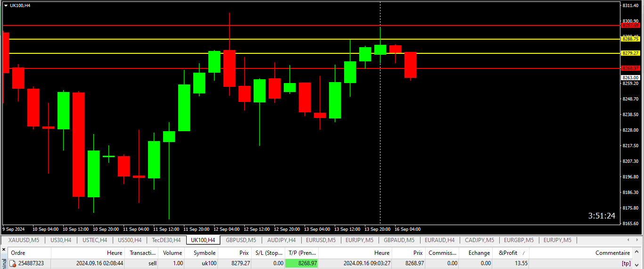Click the 8311.40 price scale label

pos(631,6)
